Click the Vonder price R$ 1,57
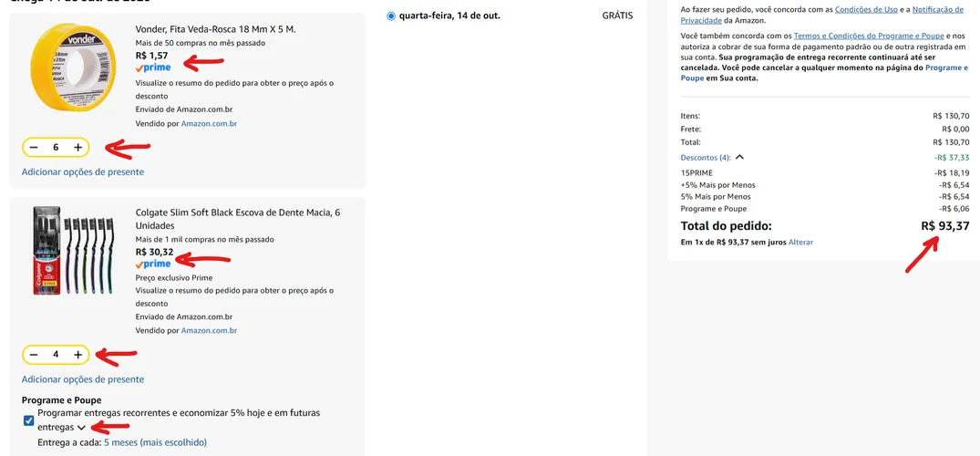Screen dimensions: 980x456 pyautogui.click(x=152, y=55)
